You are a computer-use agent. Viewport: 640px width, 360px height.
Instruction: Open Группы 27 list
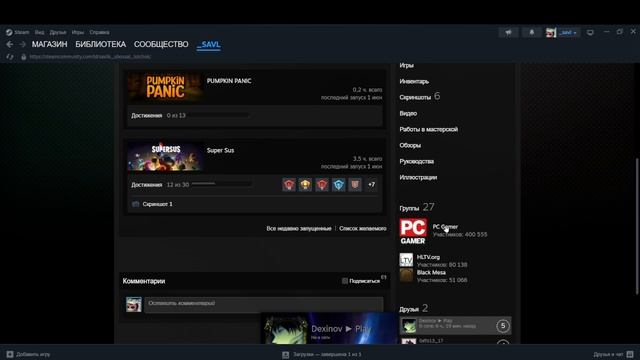(x=417, y=207)
